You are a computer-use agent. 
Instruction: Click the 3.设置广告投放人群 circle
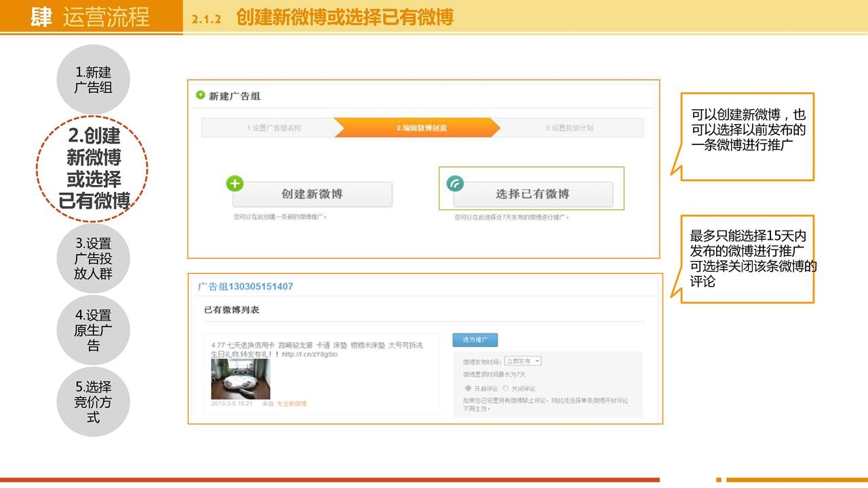pyautogui.click(x=94, y=259)
